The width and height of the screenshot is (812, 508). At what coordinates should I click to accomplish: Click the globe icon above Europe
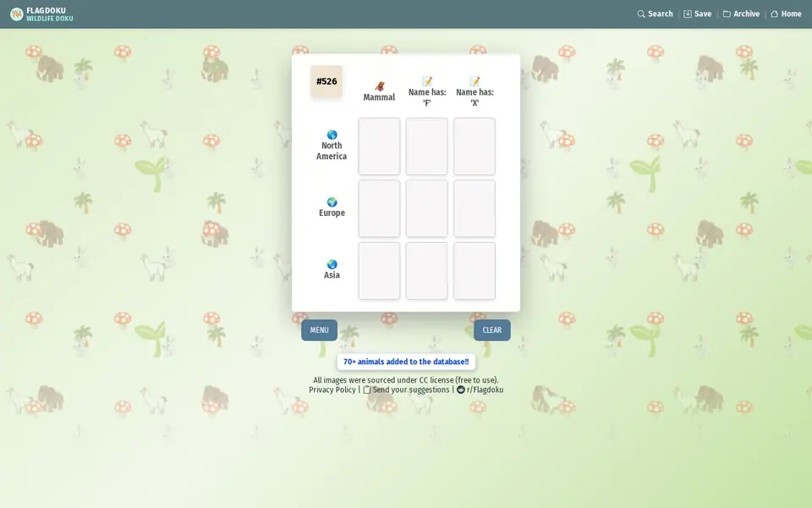click(x=332, y=202)
